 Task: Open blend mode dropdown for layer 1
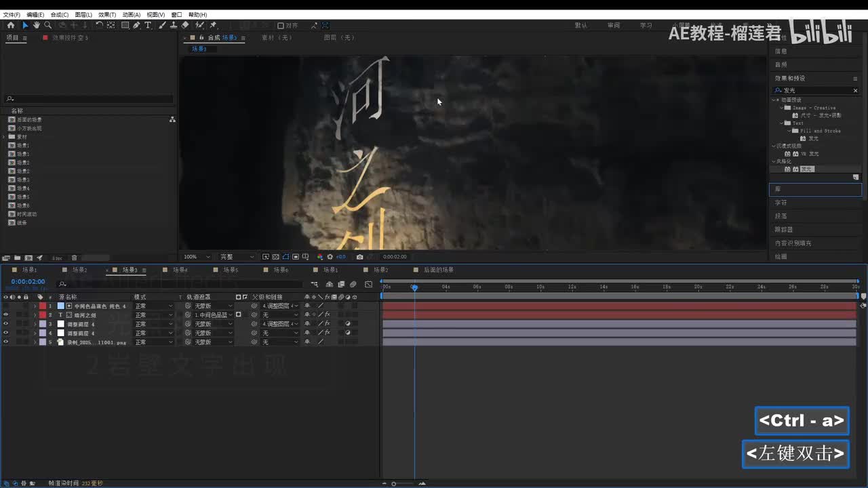coord(153,306)
